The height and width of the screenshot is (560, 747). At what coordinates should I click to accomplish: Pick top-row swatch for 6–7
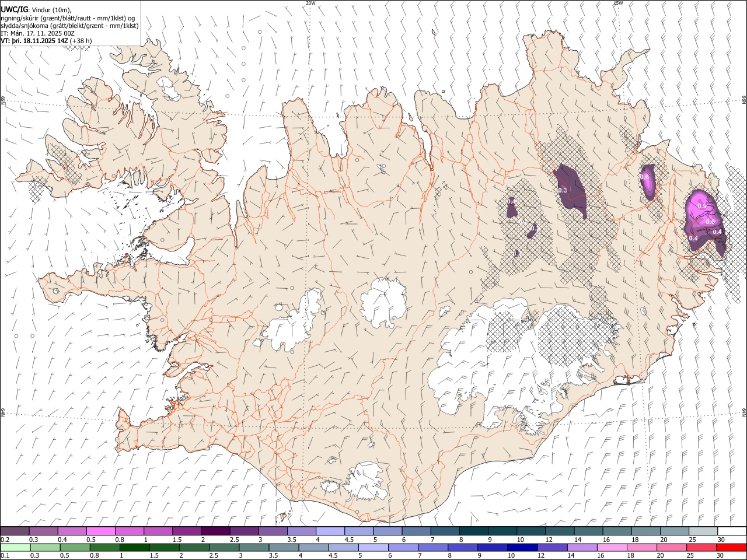(416, 531)
